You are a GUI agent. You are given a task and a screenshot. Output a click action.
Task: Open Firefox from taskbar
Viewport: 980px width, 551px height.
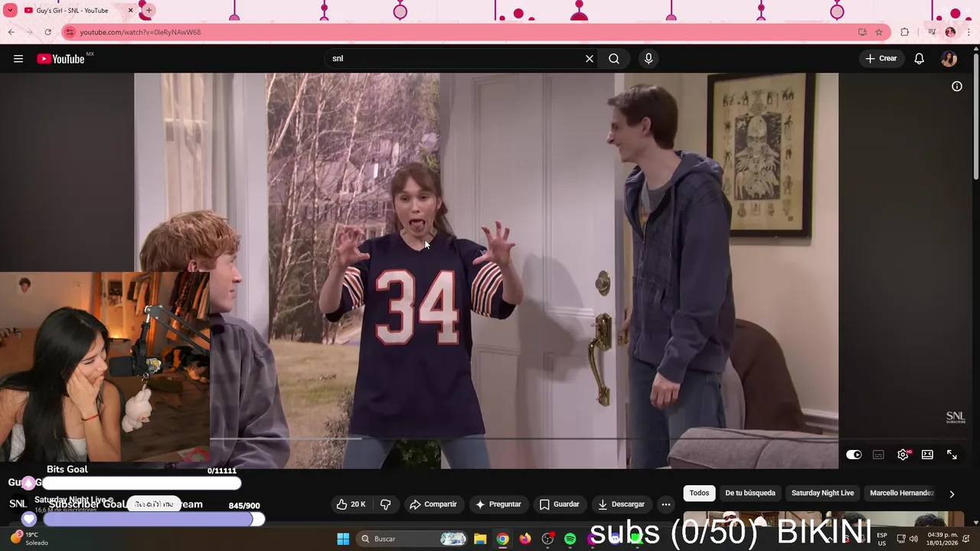click(x=524, y=539)
